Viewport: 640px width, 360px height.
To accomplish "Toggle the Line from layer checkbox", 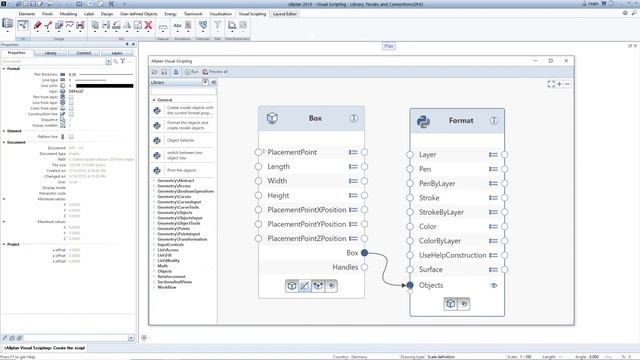I will pyautogui.click(x=71, y=103).
